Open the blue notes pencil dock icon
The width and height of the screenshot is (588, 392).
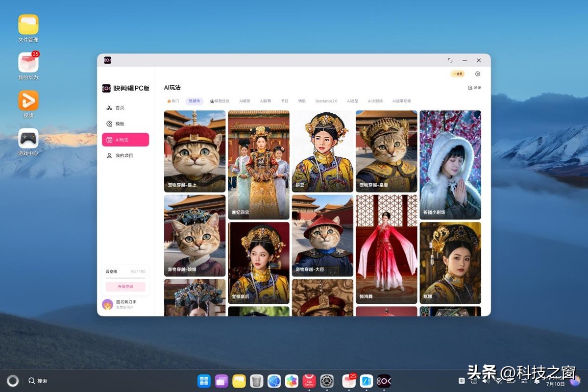pos(367,381)
